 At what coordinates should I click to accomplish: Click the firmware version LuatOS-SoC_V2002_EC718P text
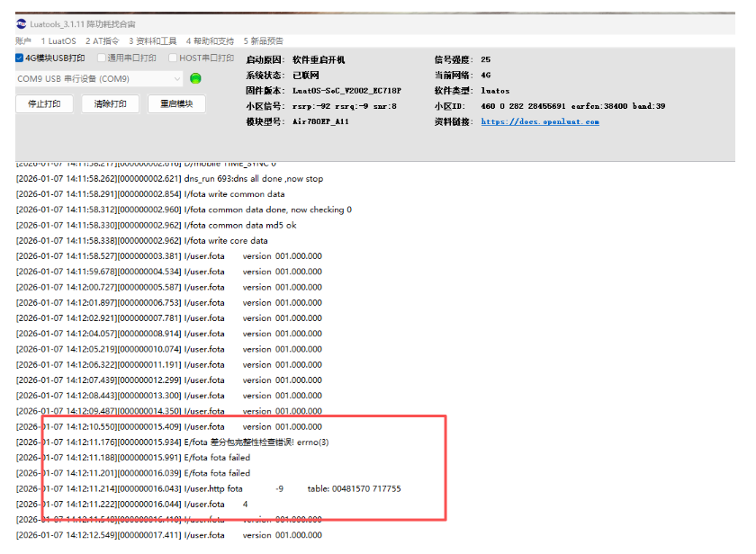pos(346,91)
